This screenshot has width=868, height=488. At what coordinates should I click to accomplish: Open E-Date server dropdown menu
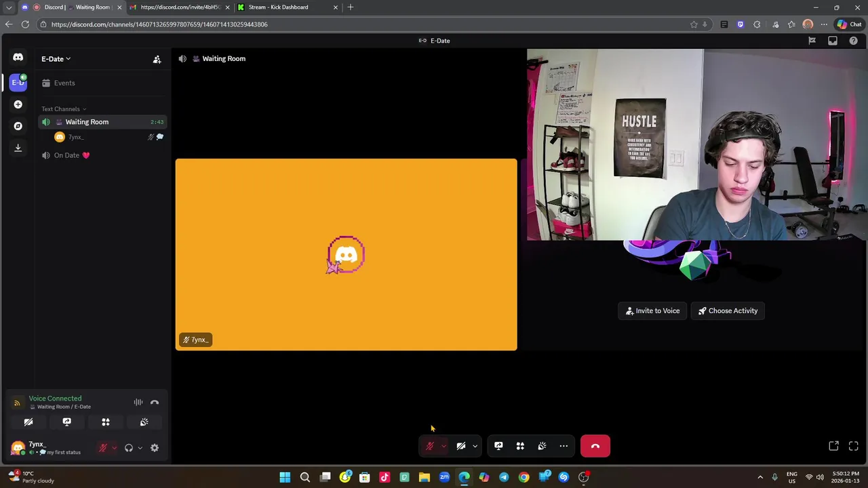point(56,59)
